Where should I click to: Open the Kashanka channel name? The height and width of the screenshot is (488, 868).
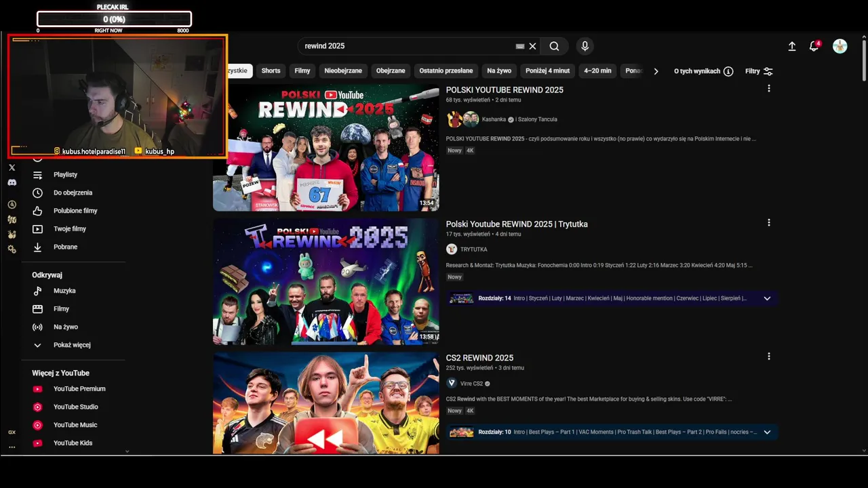pyautogui.click(x=494, y=119)
